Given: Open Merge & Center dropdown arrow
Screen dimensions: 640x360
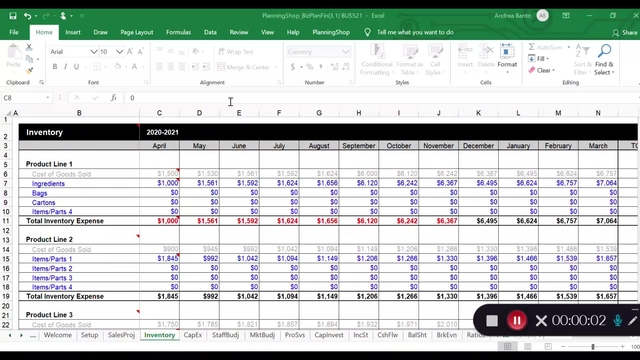Looking at the screenshot, I should click(x=276, y=67).
